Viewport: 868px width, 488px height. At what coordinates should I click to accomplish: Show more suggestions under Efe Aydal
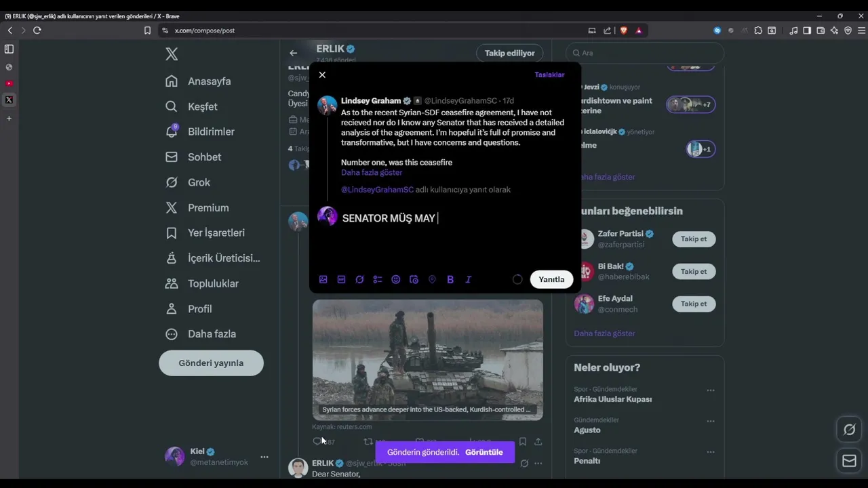(604, 333)
